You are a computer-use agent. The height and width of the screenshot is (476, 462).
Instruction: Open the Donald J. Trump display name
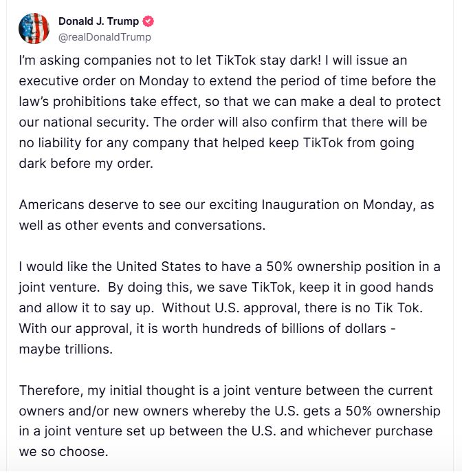pos(98,21)
